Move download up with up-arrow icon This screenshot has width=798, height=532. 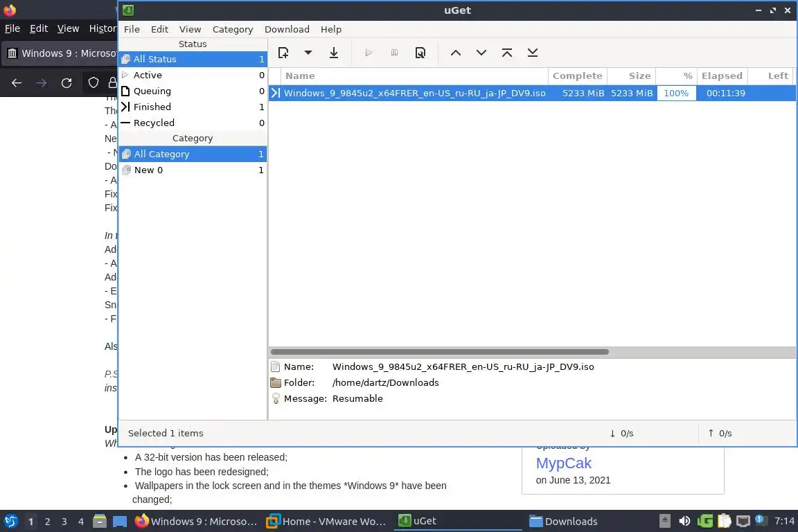[x=456, y=53]
